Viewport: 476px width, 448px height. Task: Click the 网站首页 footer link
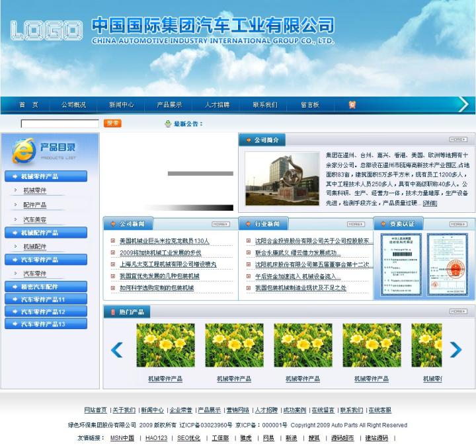point(96,410)
